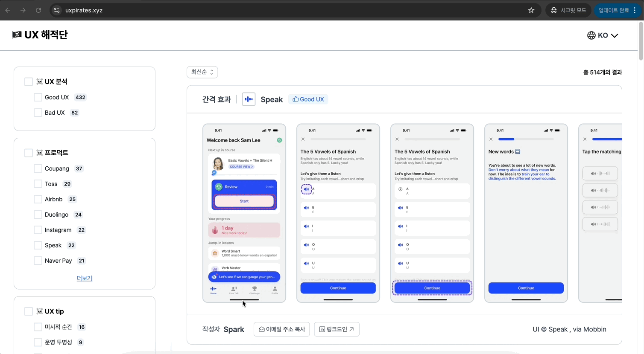The width and height of the screenshot is (644, 354).
Task: Click the 1 day progress streak card
Action: coord(244,230)
